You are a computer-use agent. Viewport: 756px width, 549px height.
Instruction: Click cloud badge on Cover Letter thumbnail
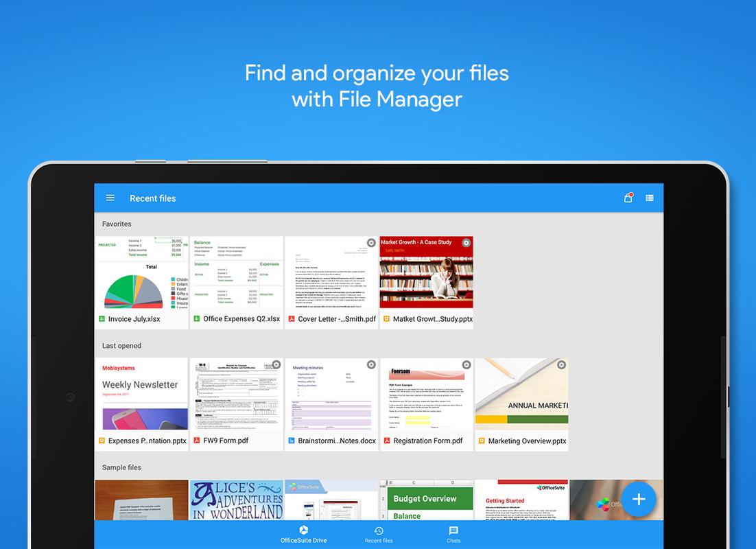[370, 243]
